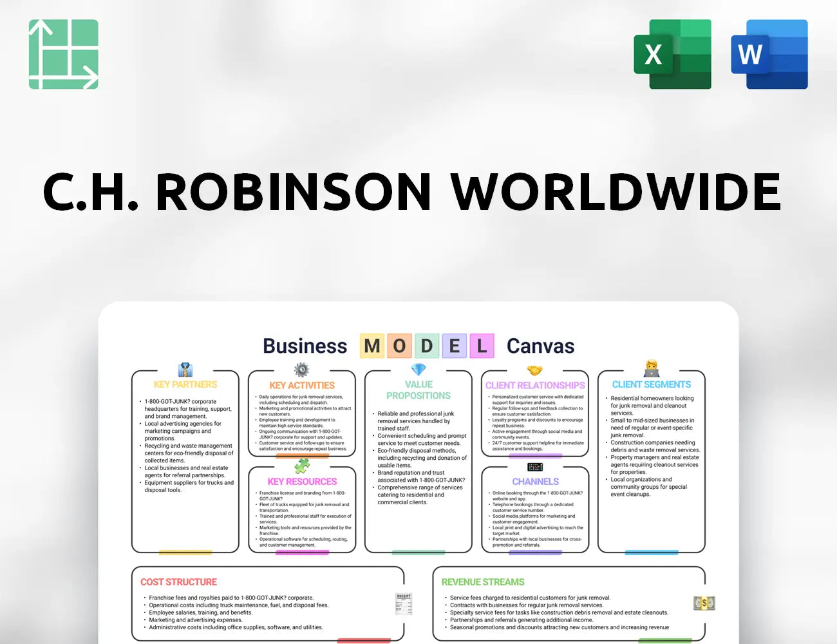
Task: Click '24/7 customer support helpline' bullet
Action: [538, 446]
